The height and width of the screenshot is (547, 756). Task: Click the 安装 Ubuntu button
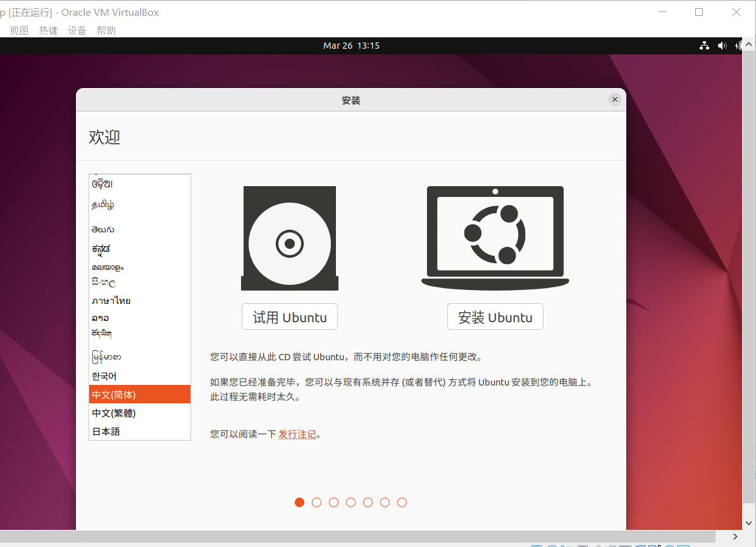click(x=495, y=317)
